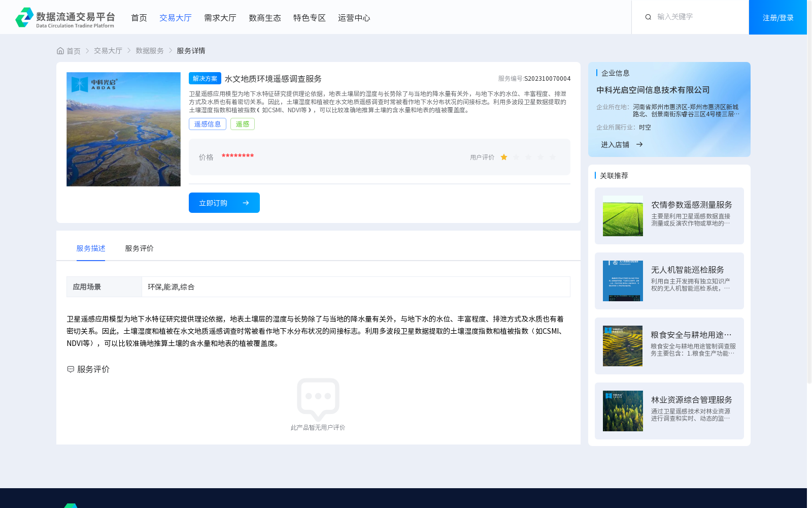Click the first rating star
Screen dimensions: 812x508
coord(504,157)
